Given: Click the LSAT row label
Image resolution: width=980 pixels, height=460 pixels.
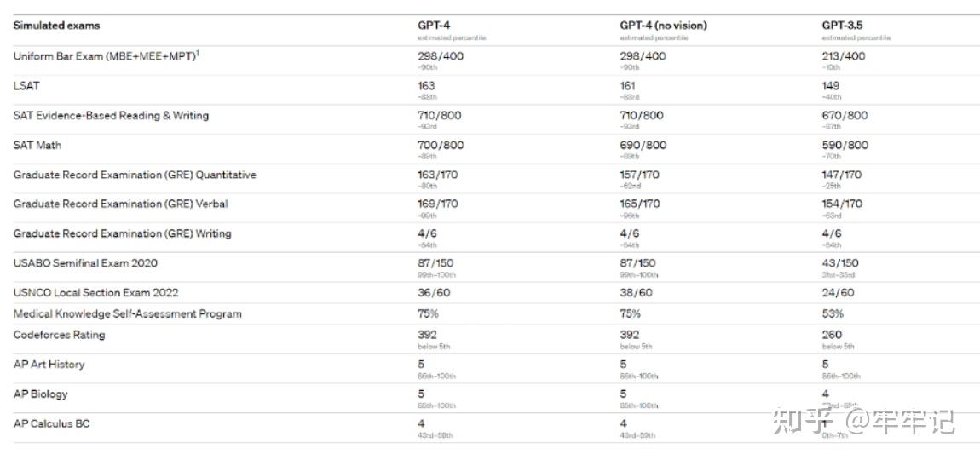Looking at the screenshot, I should tap(26, 86).
